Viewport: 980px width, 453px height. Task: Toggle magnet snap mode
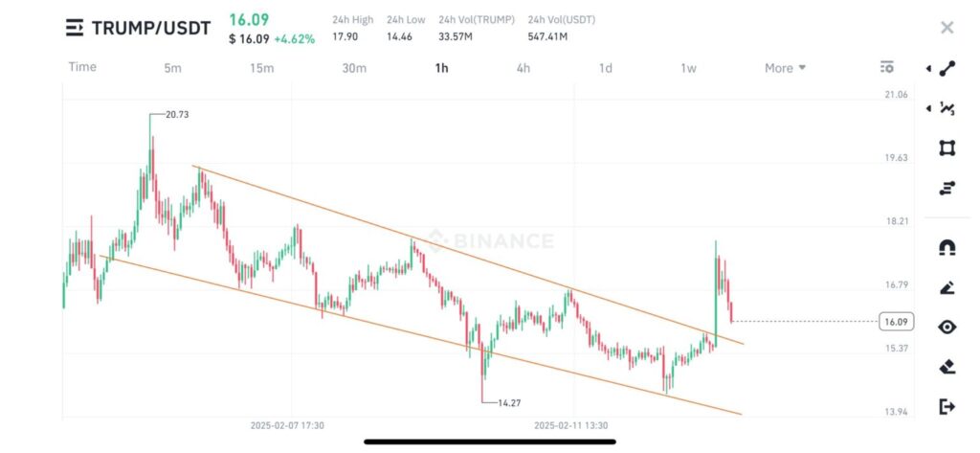947,248
